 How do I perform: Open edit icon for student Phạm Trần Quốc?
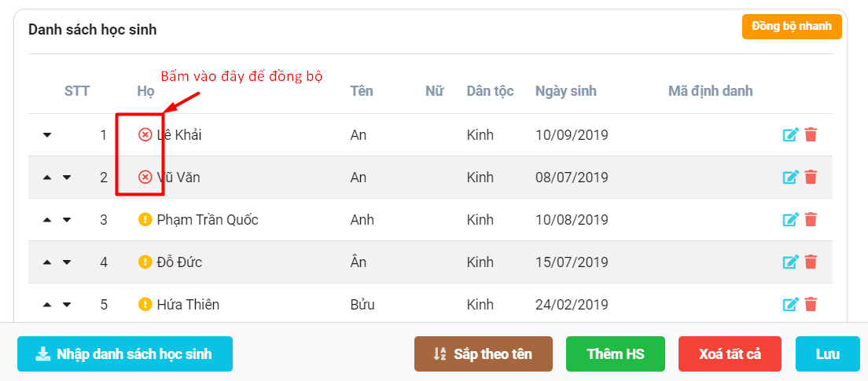pyautogui.click(x=791, y=220)
